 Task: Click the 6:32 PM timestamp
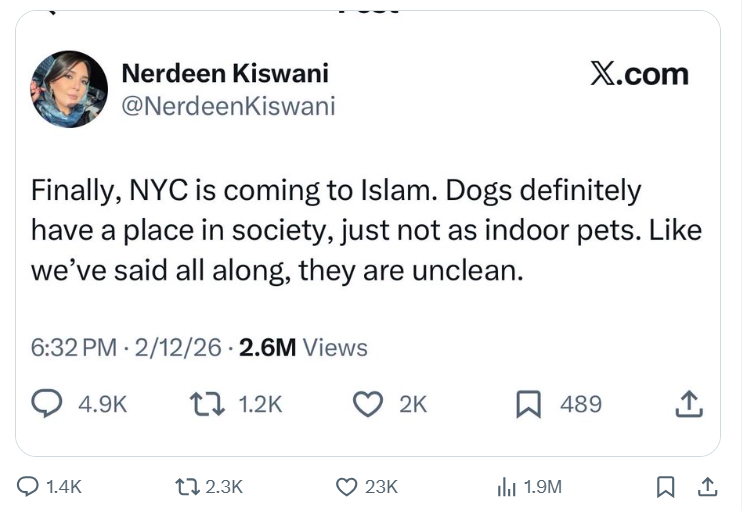click(x=74, y=347)
